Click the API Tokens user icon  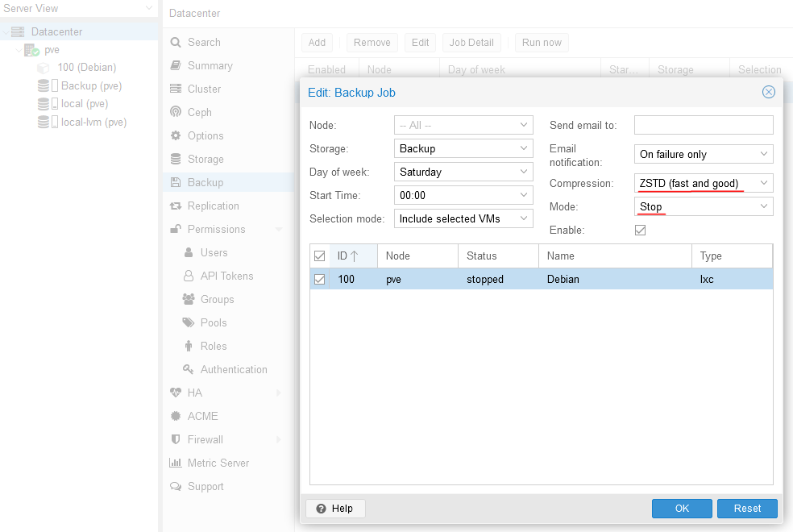point(189,276)
